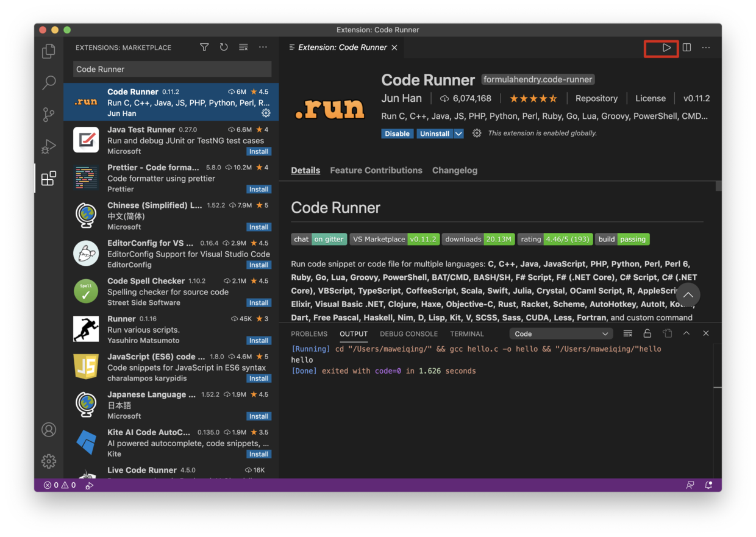Install the Java Test Runner extension

(259, 152)
